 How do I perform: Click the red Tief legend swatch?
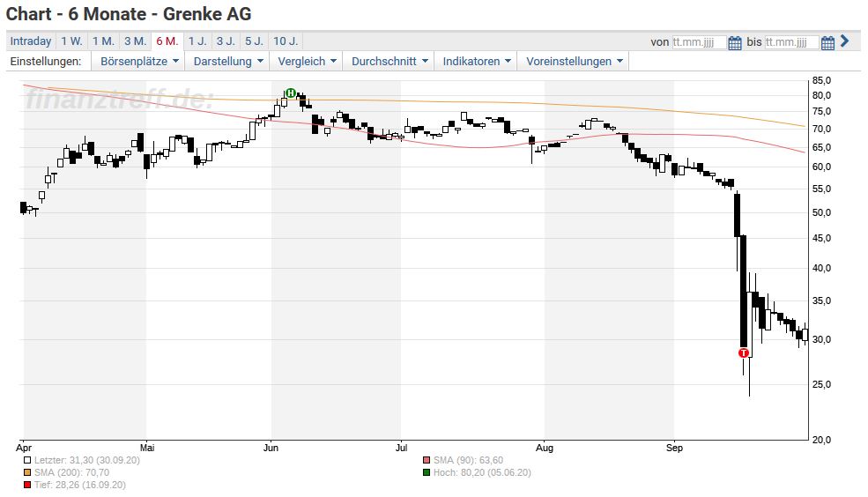27,485
